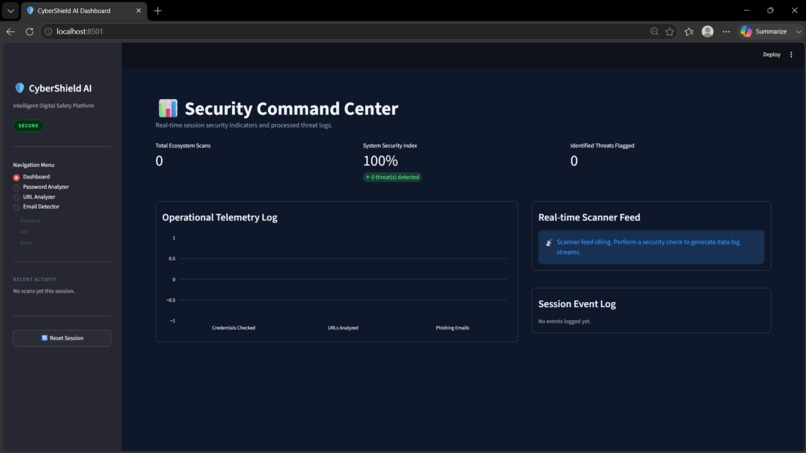Click the Total Ecosystem Scans label
Screen dimensions: 806x453
[x=183, y=146]
